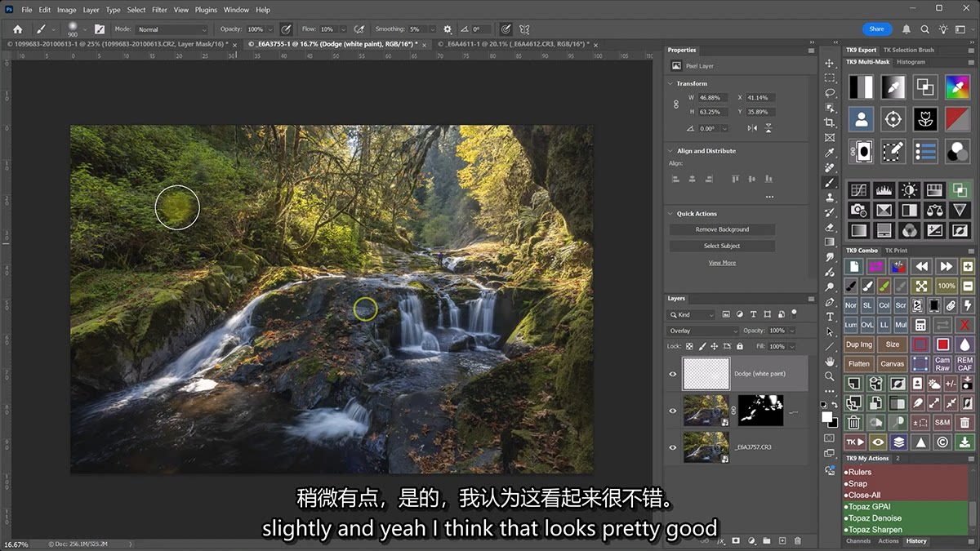Click the background color swatch
The image size is (980, 551).
coord(833,422)
